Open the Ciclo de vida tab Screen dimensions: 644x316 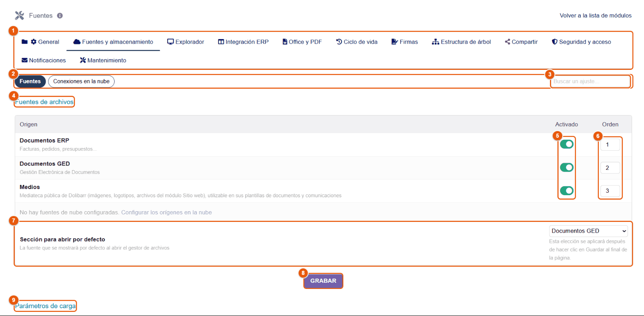pos(356,42)
